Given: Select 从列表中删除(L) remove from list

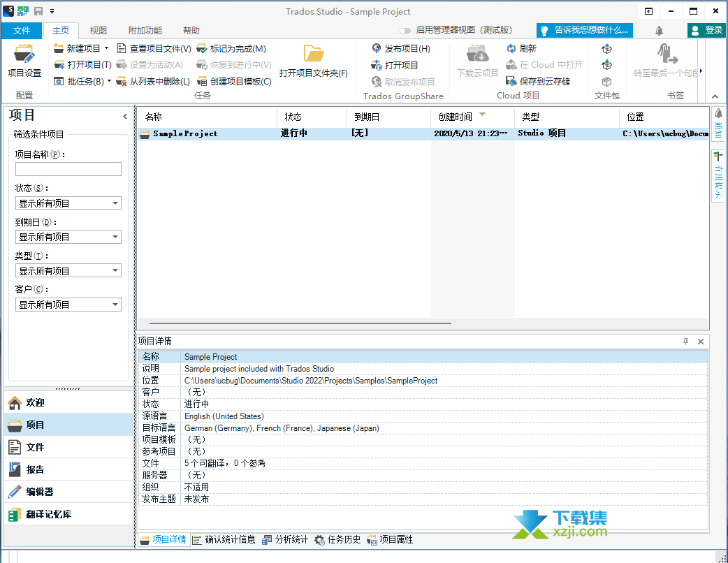Looking at the screenshot, I should click(x=153, y=81).
